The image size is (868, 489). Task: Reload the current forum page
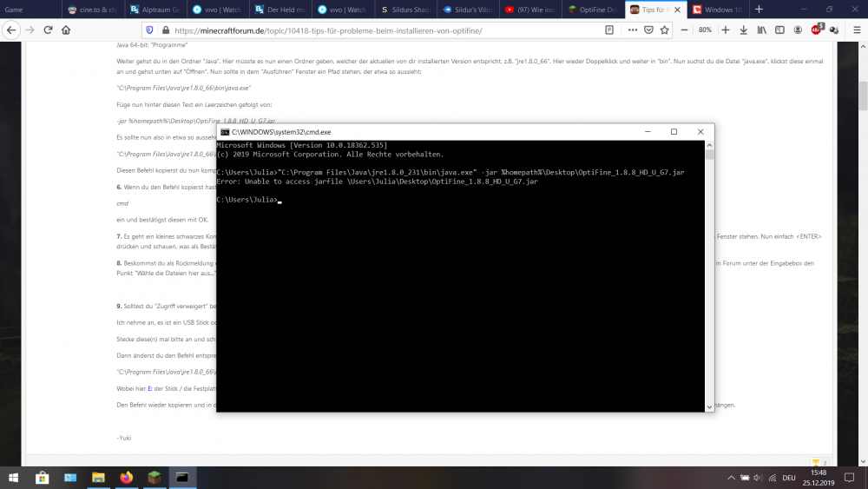[x=48, y=30]
